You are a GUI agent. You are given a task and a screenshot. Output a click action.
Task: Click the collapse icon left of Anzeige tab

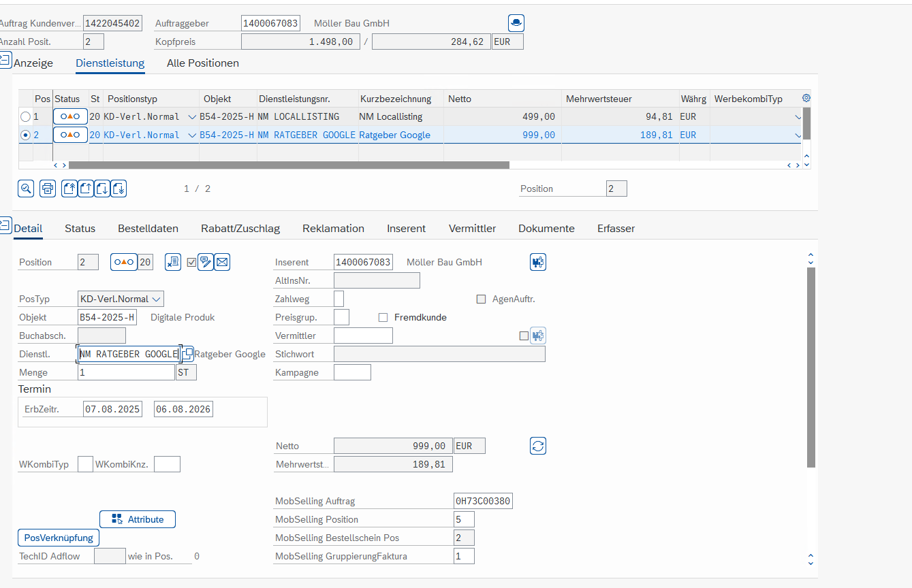5,59
